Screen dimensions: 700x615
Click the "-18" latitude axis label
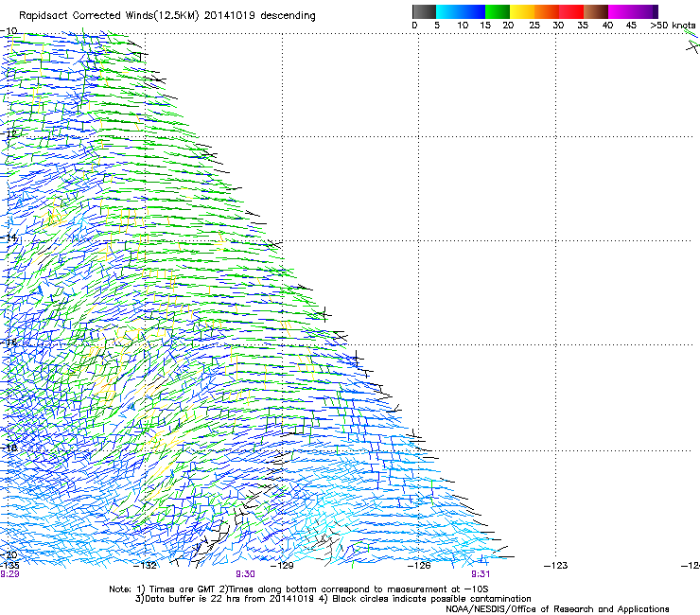point(9,448)
